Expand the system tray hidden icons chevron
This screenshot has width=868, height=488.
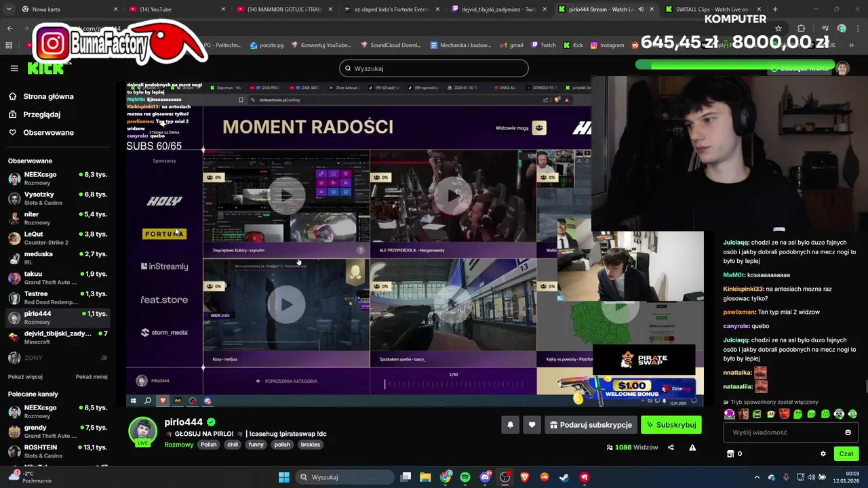[x=757, y=477]
